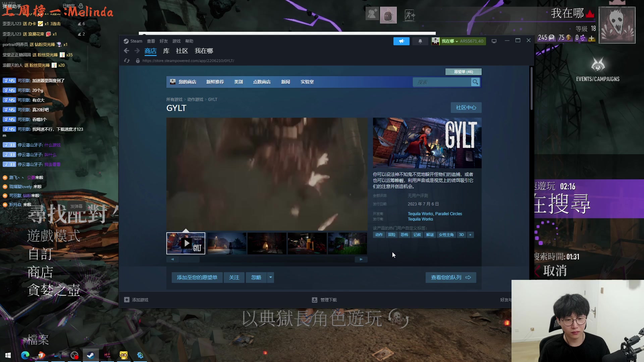The height and width of the screenshot is (362, 644).
Task: Click the Steam page vertical scrollbar
Action: 531,88
